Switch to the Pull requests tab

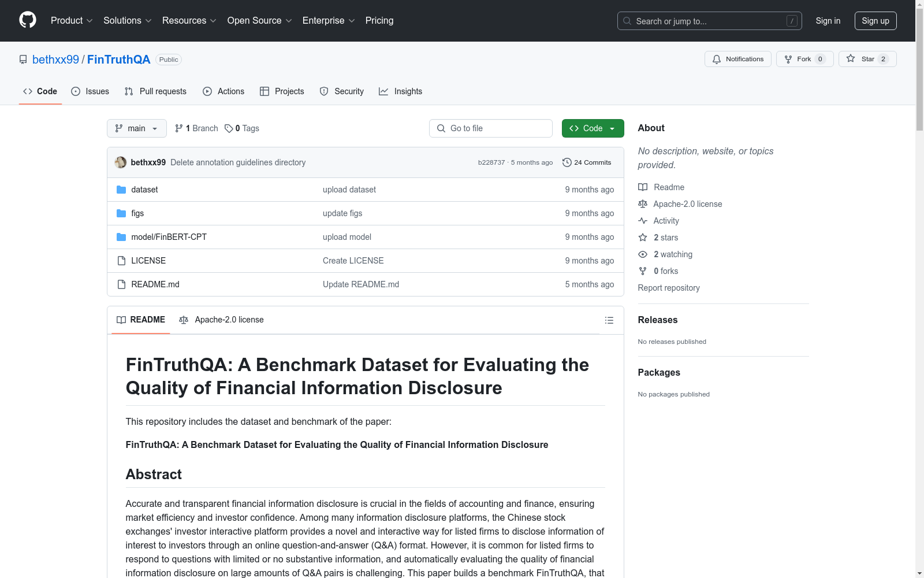[x=155, y=91]
